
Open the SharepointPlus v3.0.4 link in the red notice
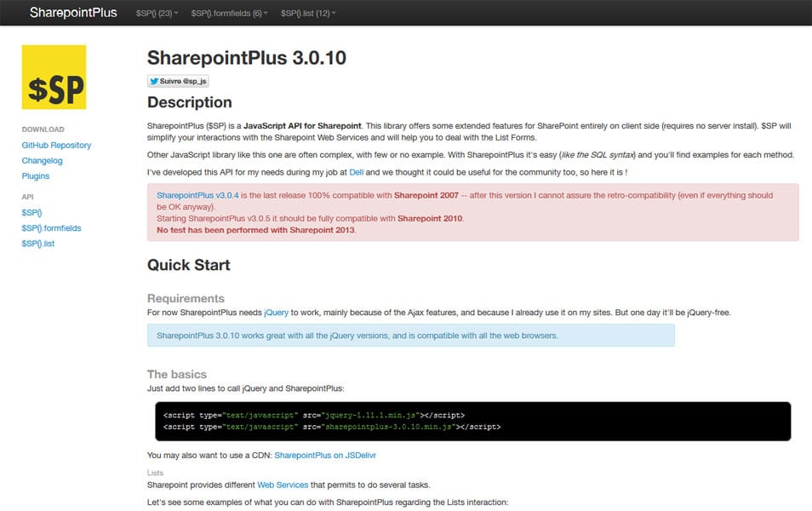tap(197, 195)
